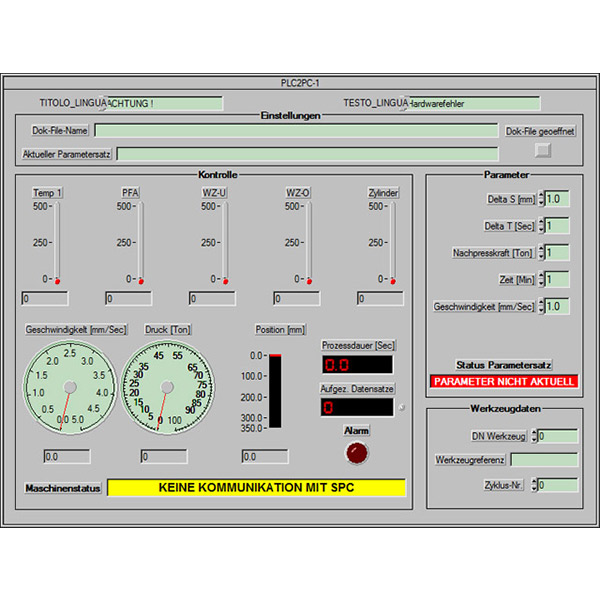Click the PFA numeric readout
The image size is (600, 600).
click(129, 298)
